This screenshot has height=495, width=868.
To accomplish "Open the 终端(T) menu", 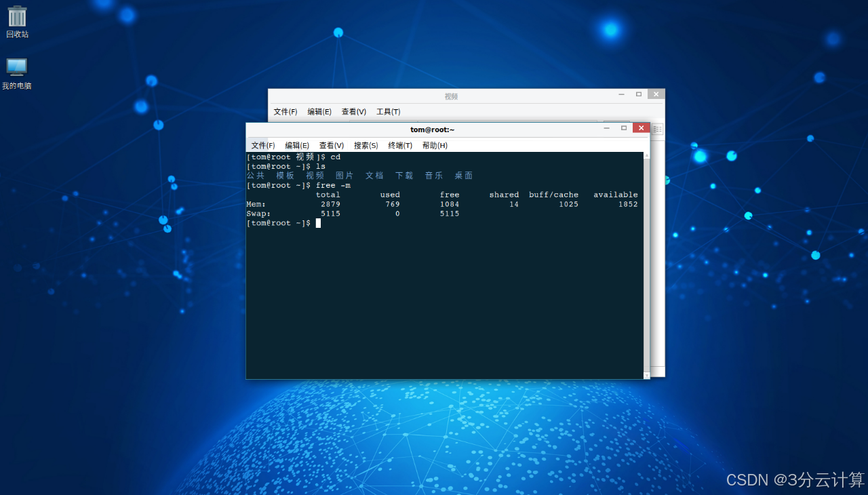I will (x=400, y=146).
